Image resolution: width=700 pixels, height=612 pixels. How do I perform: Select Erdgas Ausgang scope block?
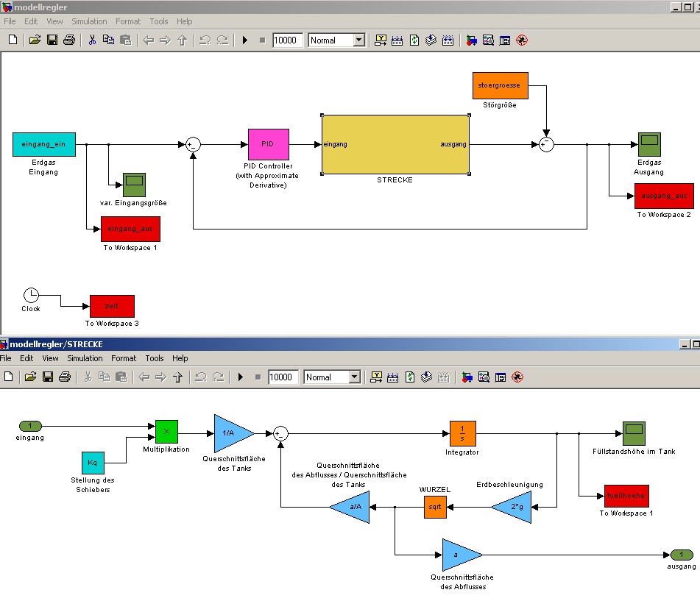tap(649, 144)
